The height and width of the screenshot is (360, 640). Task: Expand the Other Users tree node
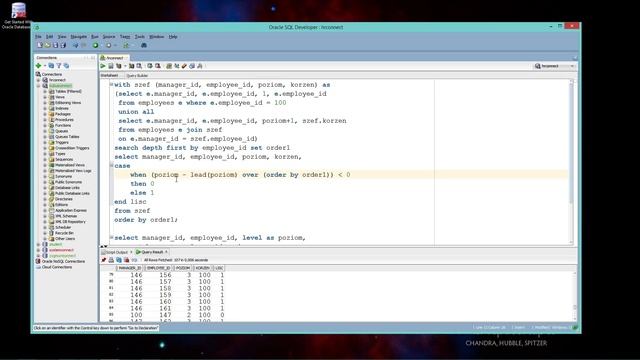45,239
